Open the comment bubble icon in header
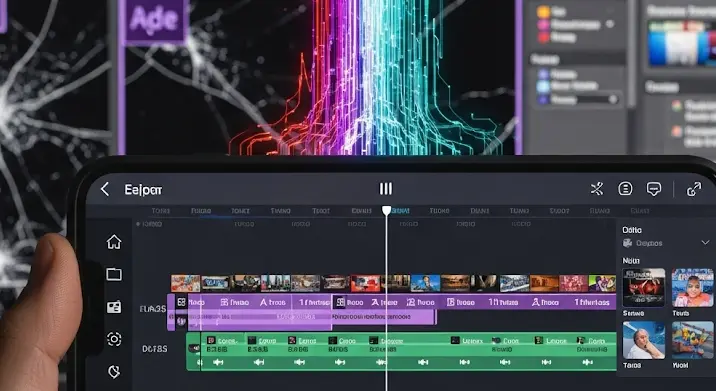Image resolution: width=716 pixels, height=391 pixels. click(x=654, y=189)
